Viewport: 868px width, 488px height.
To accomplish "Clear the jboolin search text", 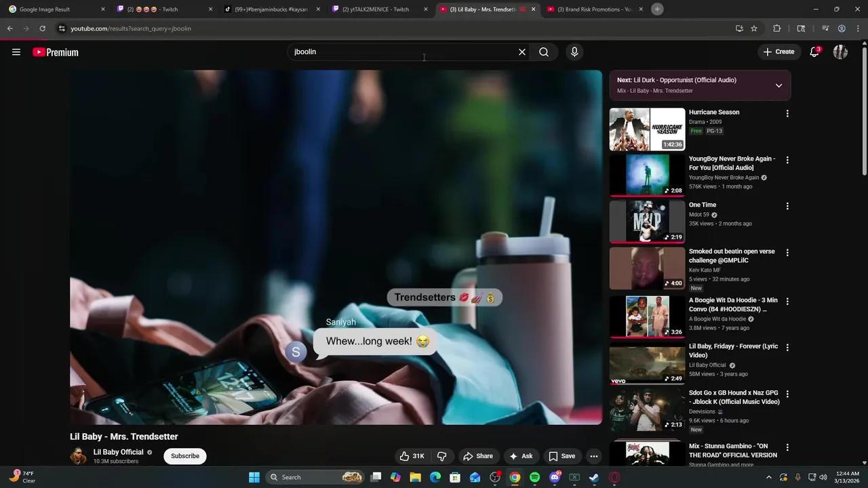I will click(x=522, y=52).
